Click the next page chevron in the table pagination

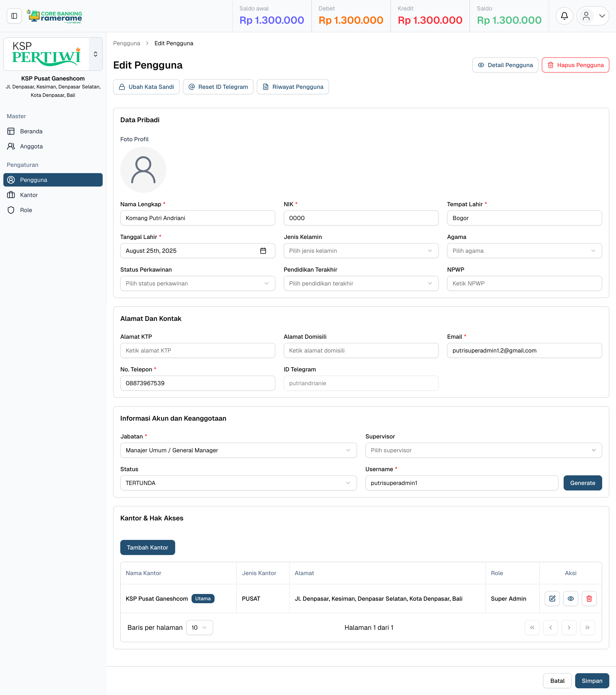pos(569,627)
